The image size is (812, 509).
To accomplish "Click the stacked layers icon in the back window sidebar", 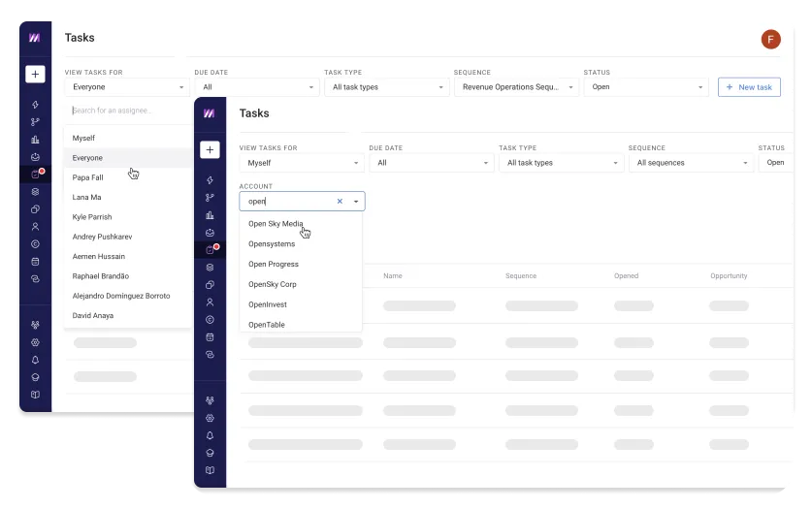I will [35, 192].
